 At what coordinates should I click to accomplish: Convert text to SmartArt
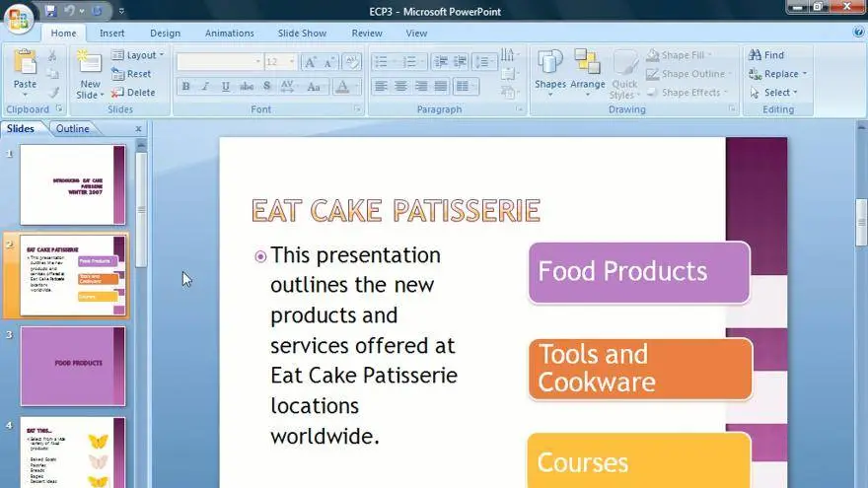[x=510, y=93]
